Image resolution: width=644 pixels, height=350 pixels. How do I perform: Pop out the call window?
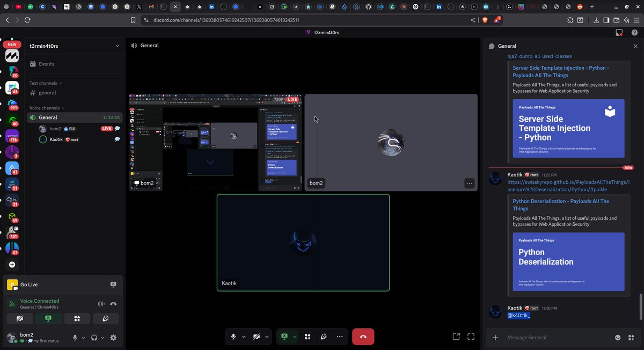click(x=456, y=337)
